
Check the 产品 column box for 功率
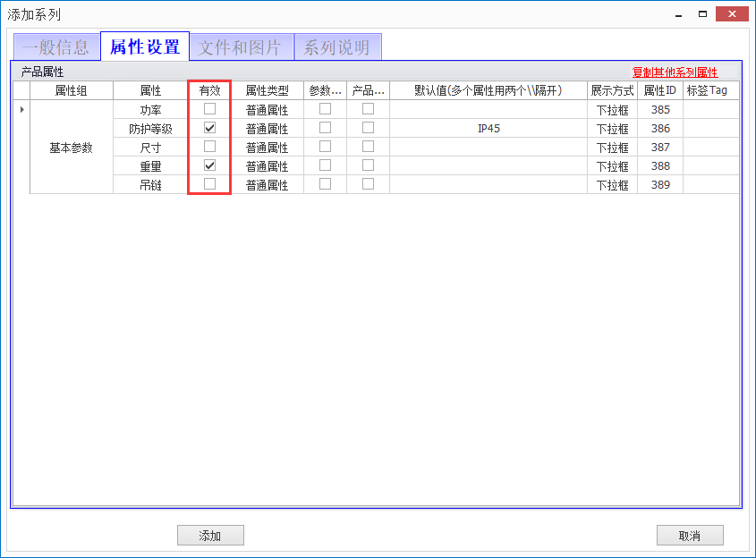coord(369,109)
